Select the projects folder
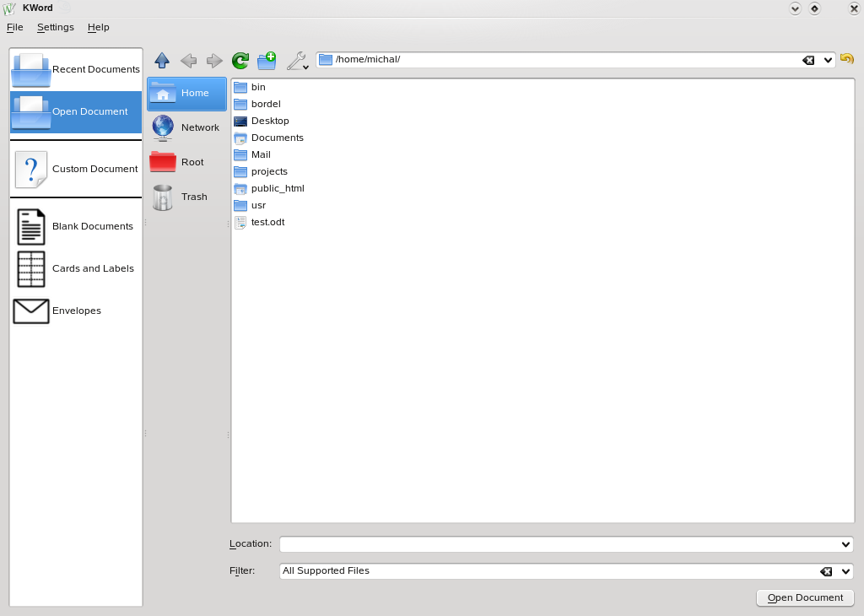 pos(261,171)
